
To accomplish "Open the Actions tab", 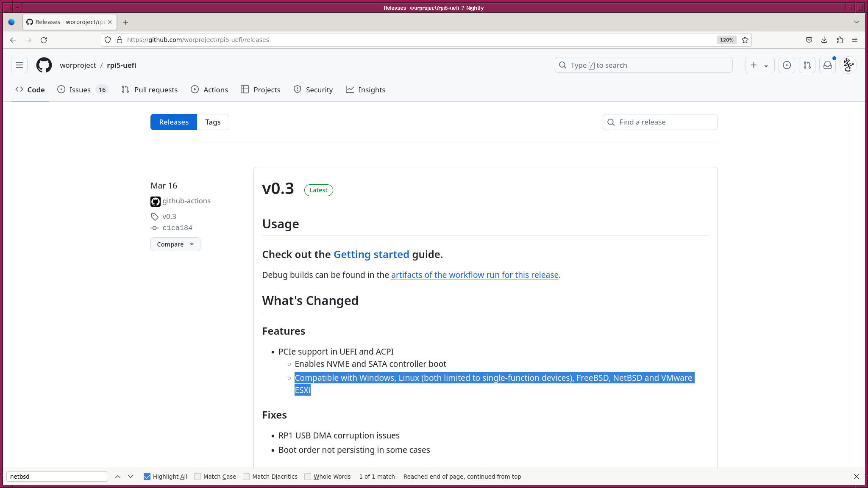I will click(209, 90).
